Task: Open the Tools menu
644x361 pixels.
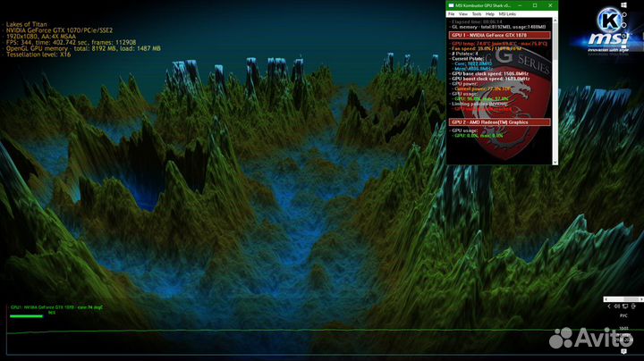Action: tap(478, 14)
